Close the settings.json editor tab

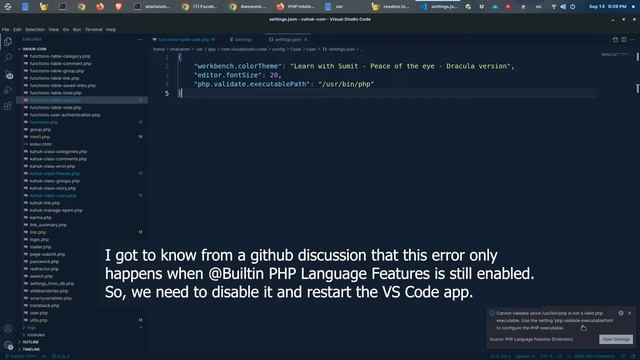click(306, 40)
